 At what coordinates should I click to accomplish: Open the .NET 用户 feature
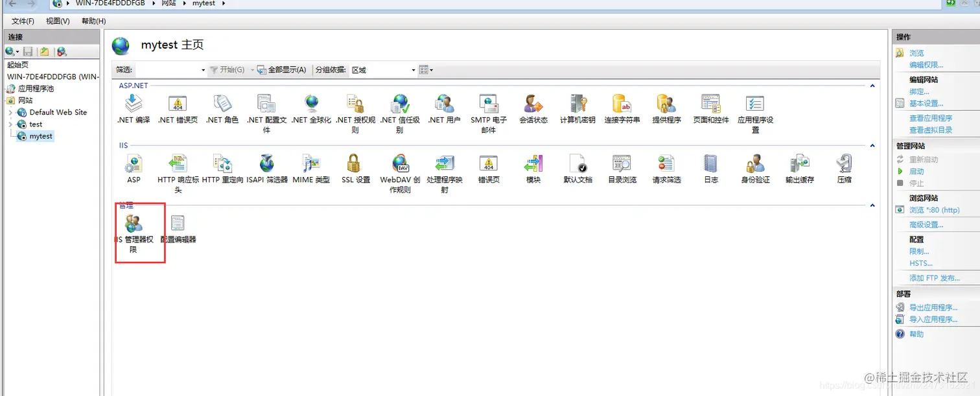444,110
